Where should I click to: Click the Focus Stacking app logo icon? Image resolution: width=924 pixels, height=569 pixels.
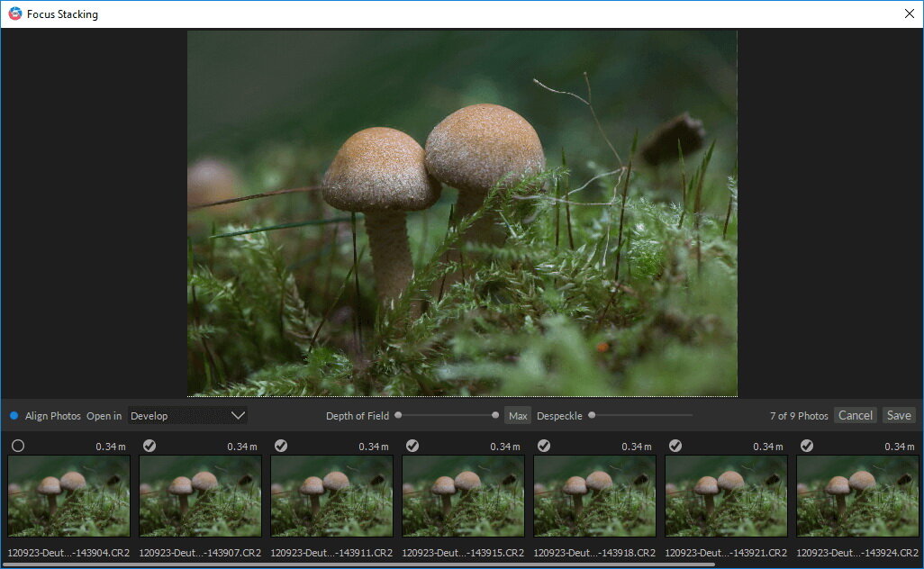[14, 14]
